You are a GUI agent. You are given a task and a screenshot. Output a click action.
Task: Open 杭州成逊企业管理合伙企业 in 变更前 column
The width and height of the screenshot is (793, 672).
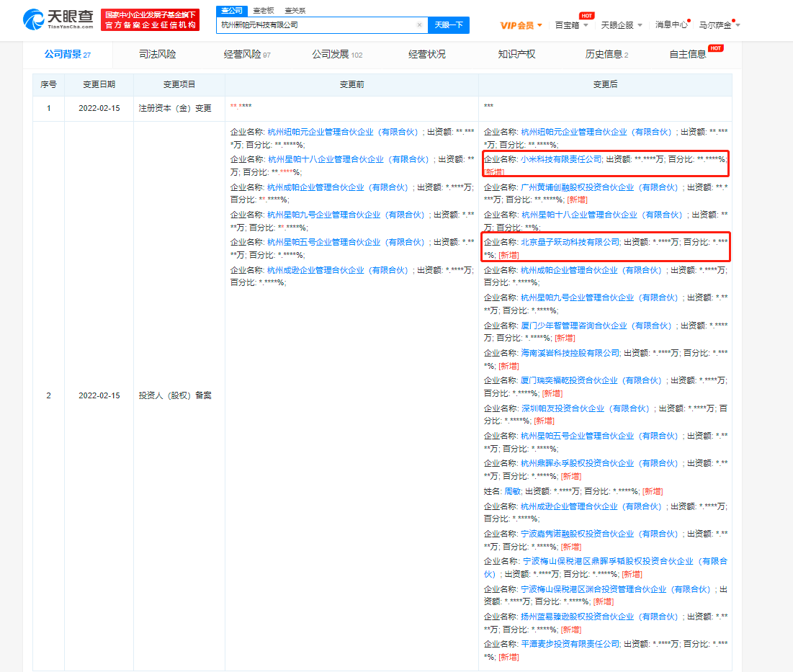point(338,271)
